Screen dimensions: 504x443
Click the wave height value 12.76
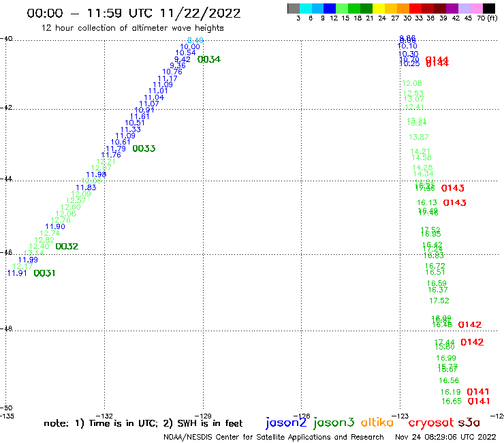point(61,220)
